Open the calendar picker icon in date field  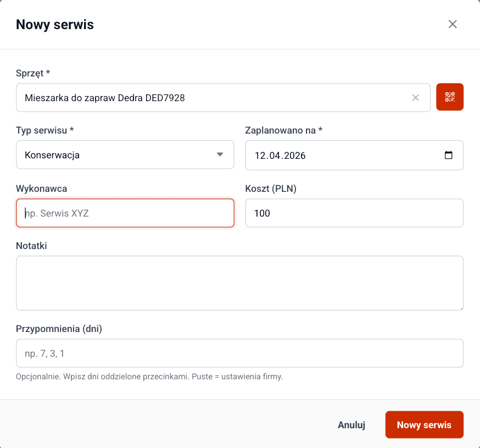pyautogui.click(x=448, y=155)
